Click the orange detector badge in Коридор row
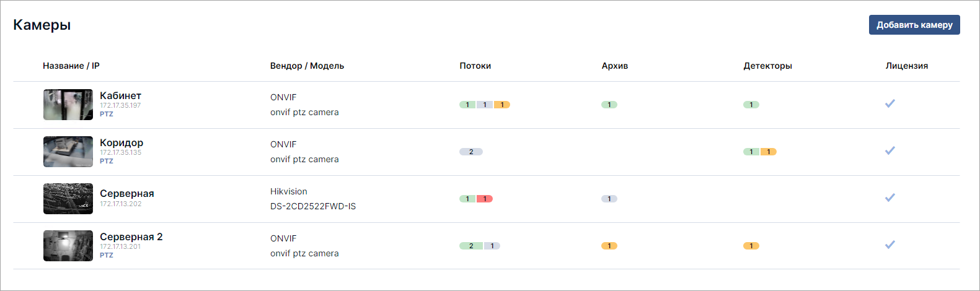 pyautogui.click(x=769, y=152)
